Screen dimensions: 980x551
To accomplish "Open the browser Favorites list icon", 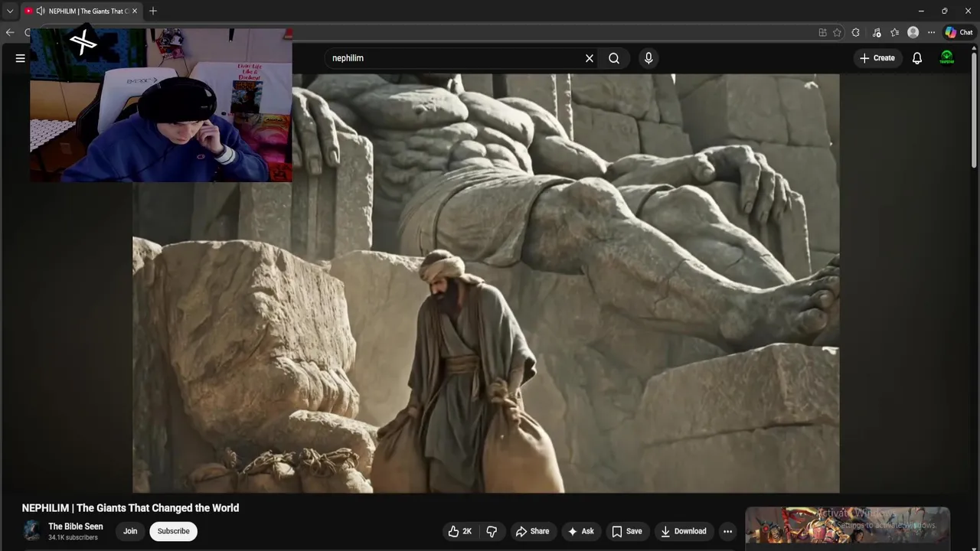I will (894, 32).
